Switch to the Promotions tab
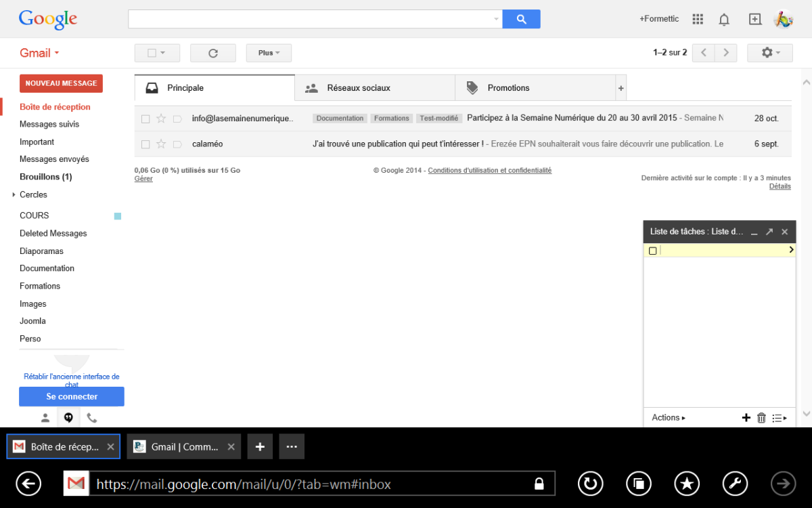812x508 pixels. click(x=535, y=88)
